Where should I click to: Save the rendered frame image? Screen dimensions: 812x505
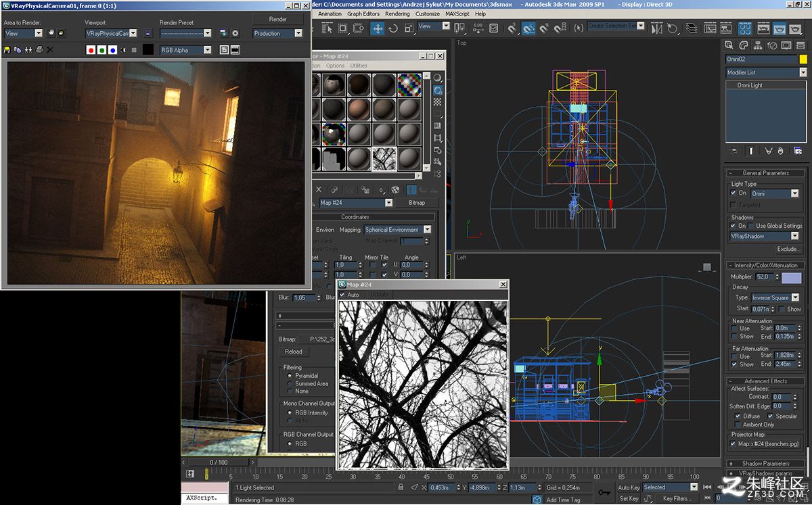pyautogui.click(x=7, y=50)
